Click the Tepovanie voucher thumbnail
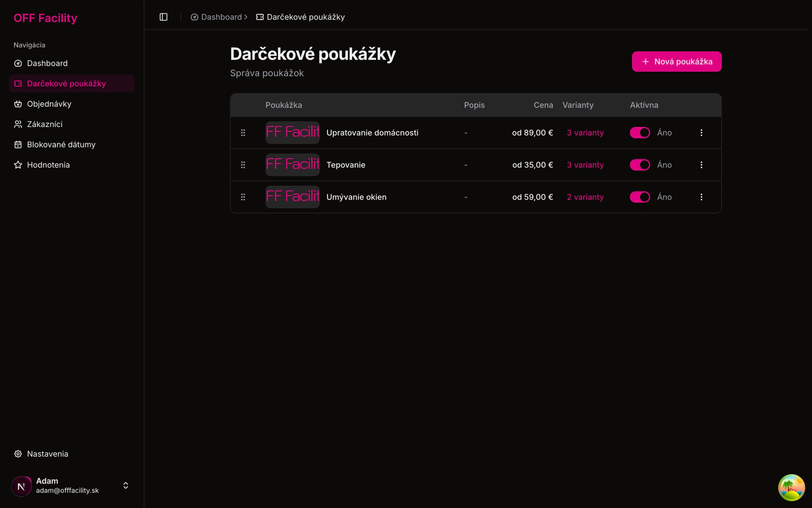Screen dimensions: 812x508 [292, 165]
